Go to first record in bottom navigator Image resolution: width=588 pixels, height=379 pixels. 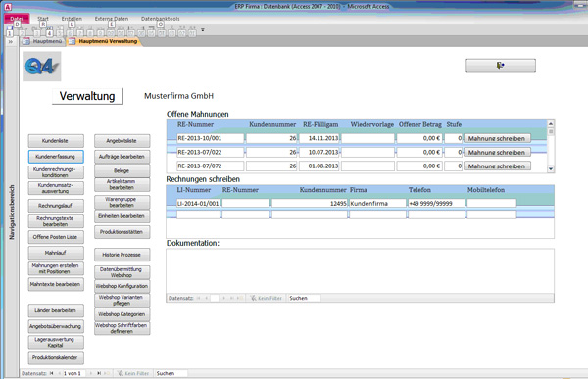coord(51,373)
